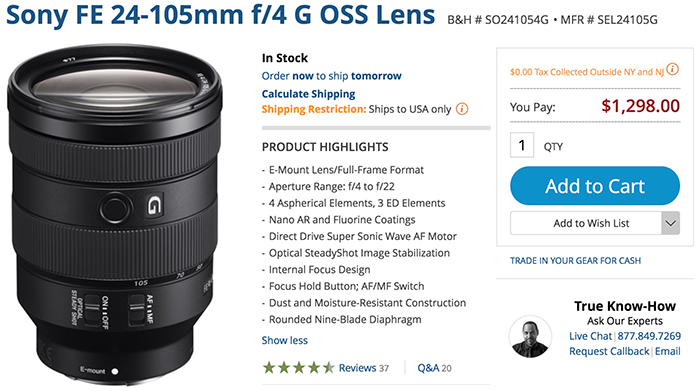Click the Request Callback link
This screenshot has width=700, height=391.
coord(609,351)
